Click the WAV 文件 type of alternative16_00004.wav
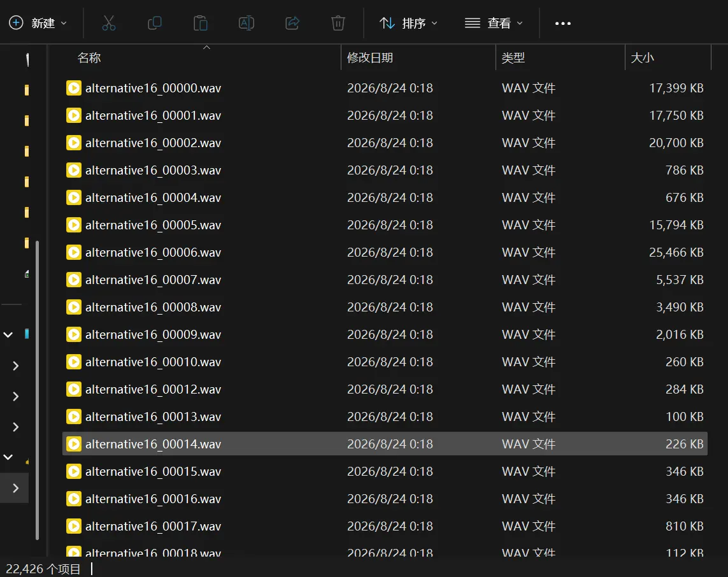This screenshot has height=577, width=728. coord(529,197)
